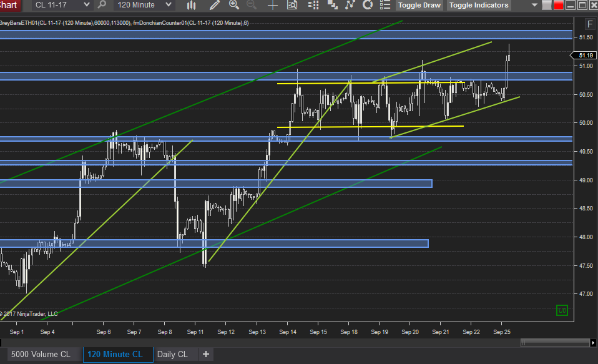This screenshot has height=364, width=598.
Task: Open the data box icon
Action: (x=292, y=5)
